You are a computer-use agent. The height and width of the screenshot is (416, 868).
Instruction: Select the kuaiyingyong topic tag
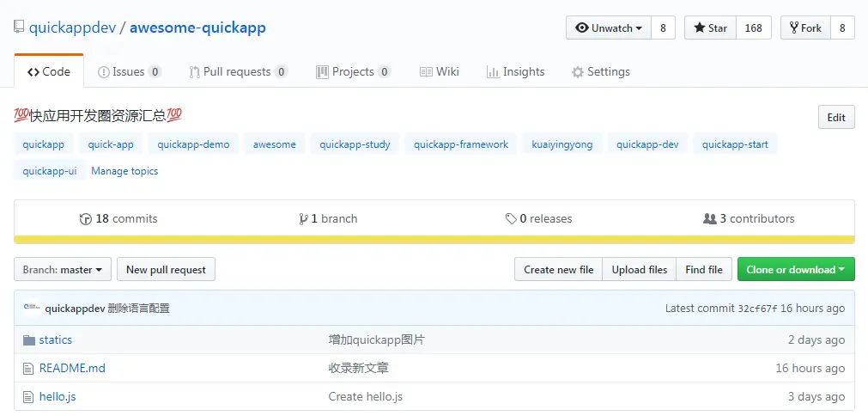pyautogui.click(x=562, y=144)
